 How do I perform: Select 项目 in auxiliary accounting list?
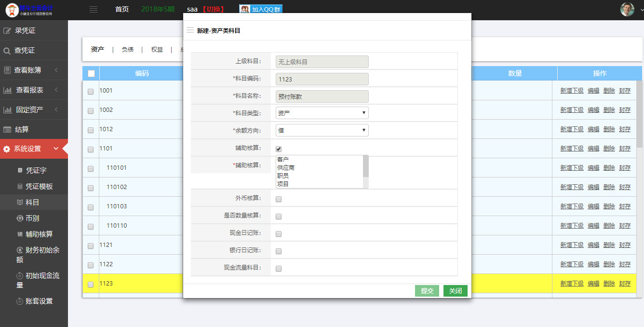pos(283,184)
